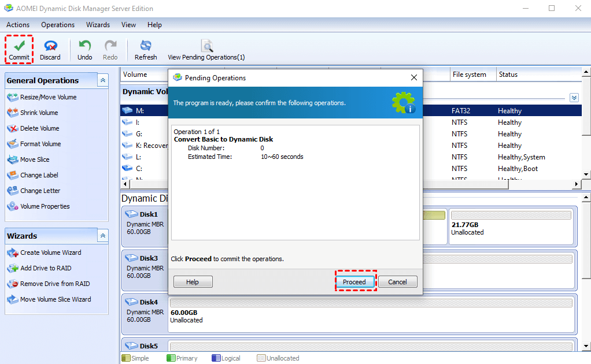Select the L: volume row

point(351,157)
